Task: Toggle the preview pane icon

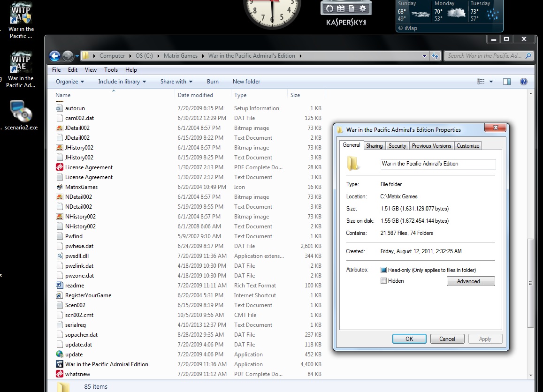Action: [x=507, y=82]
